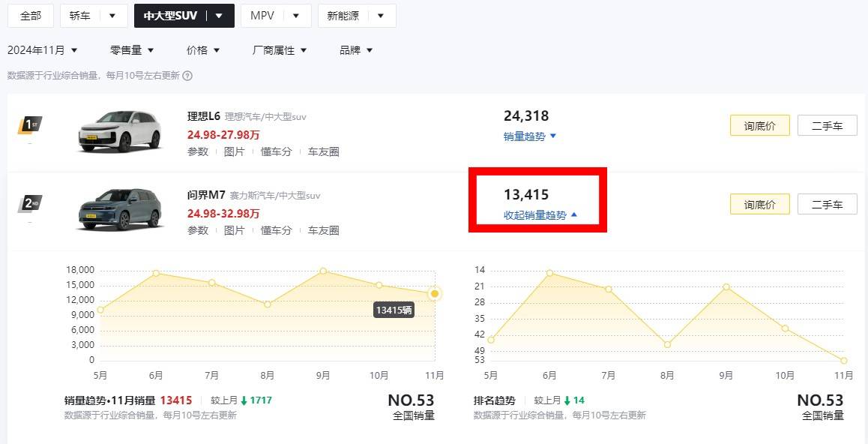868x444 pixels.
Task: Open the 品牌 filter dropdown
Action: 356,50
